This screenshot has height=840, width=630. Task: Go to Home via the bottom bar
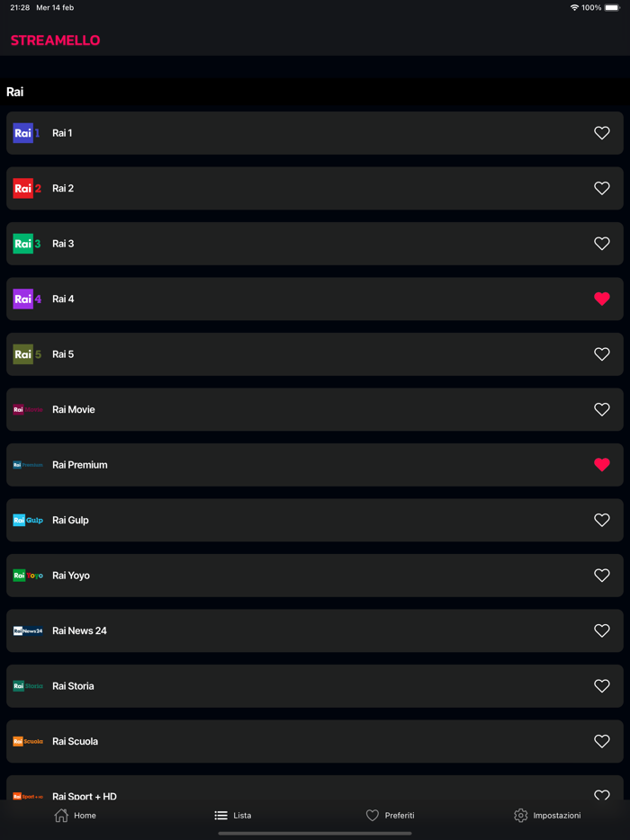coord(76,815)
